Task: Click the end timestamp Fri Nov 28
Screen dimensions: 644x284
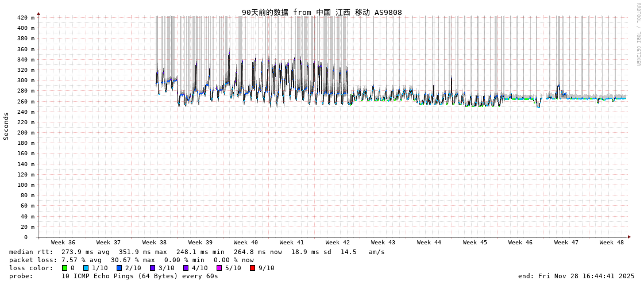Action: 576,276
